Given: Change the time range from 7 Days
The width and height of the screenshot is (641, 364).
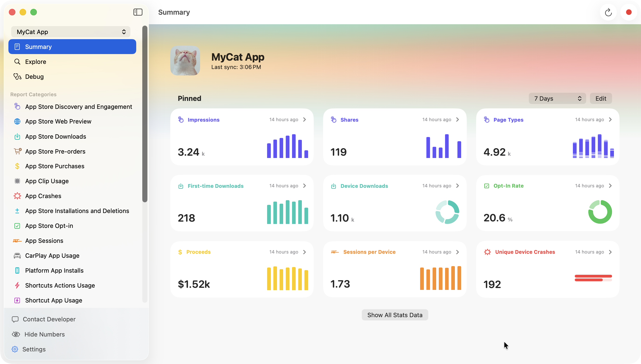Looking at the screenshot, I should pyautogui.click(x=557, y=98).
